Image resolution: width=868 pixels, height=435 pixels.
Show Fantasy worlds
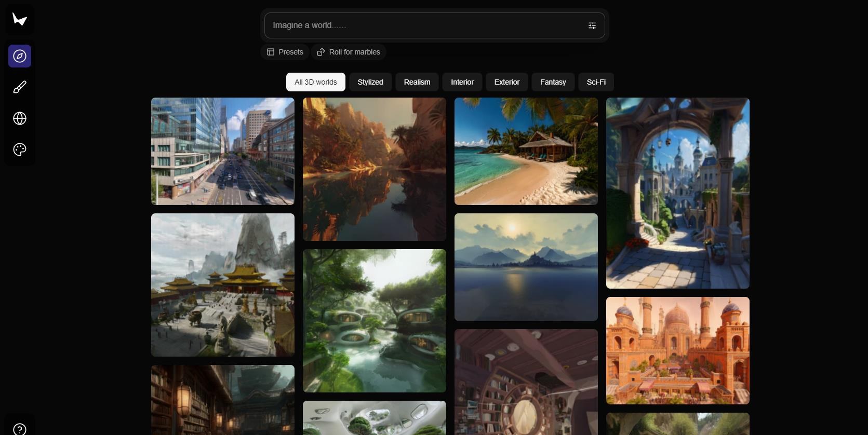click(553, 82)
